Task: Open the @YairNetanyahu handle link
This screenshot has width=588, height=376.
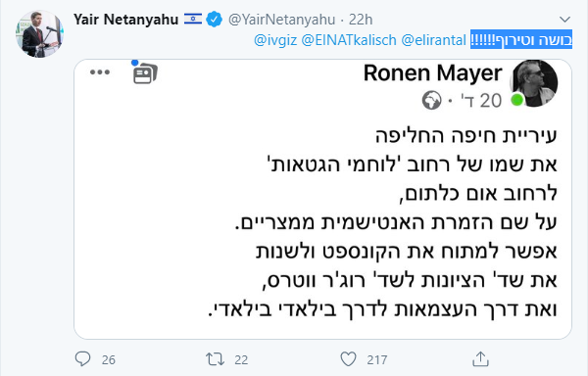Action: 281,20
